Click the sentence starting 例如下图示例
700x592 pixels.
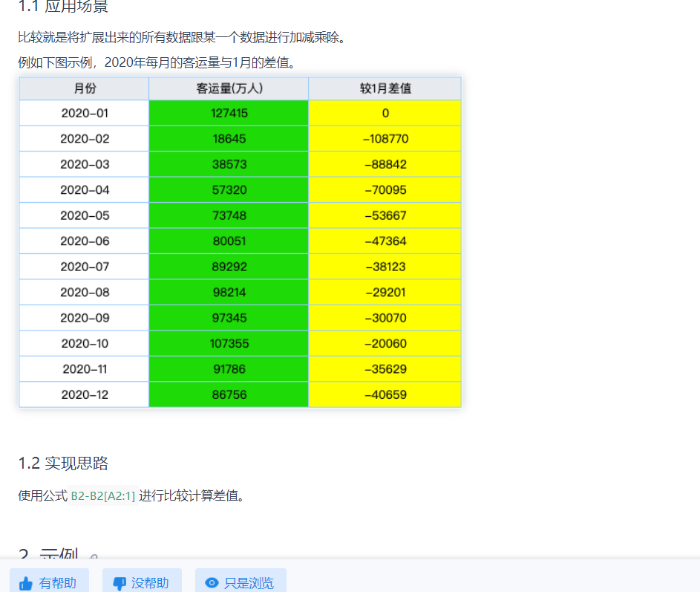click(157, 62)
